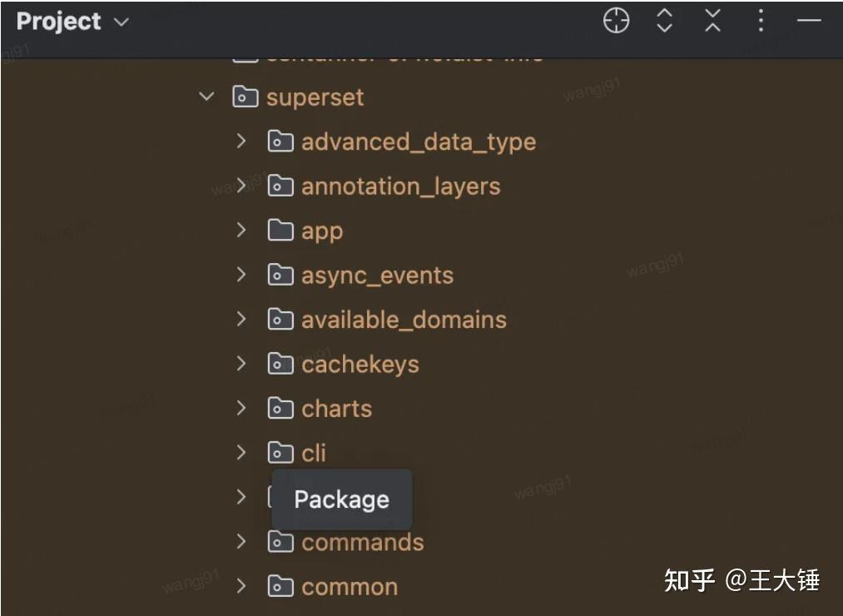Expand the advanced_data_type folder

(x=241, y=142)
